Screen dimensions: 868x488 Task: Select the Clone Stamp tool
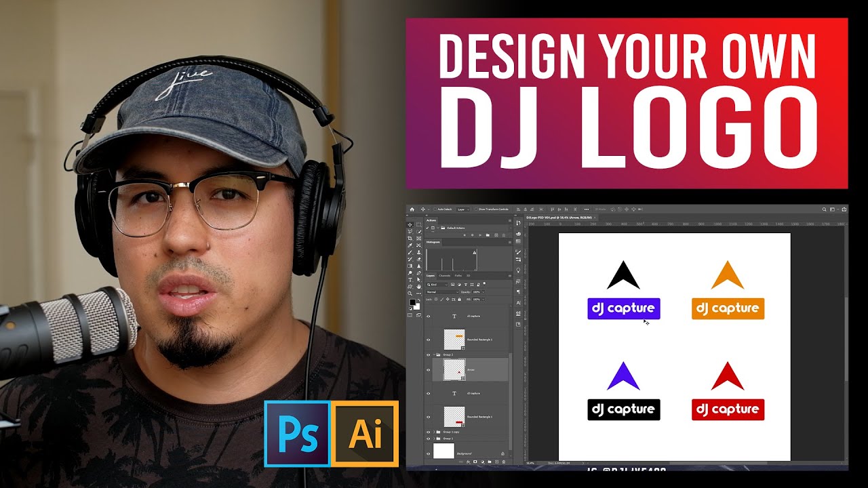(x=418, y=252)
